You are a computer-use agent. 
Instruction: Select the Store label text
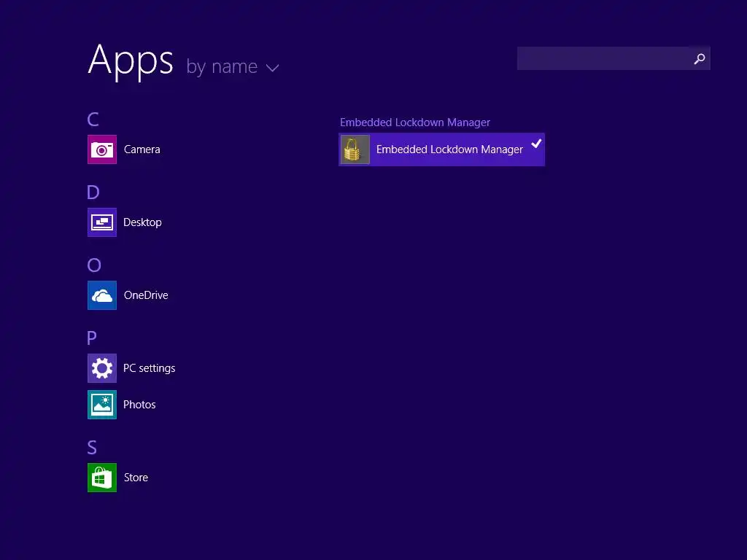[136, 478]
